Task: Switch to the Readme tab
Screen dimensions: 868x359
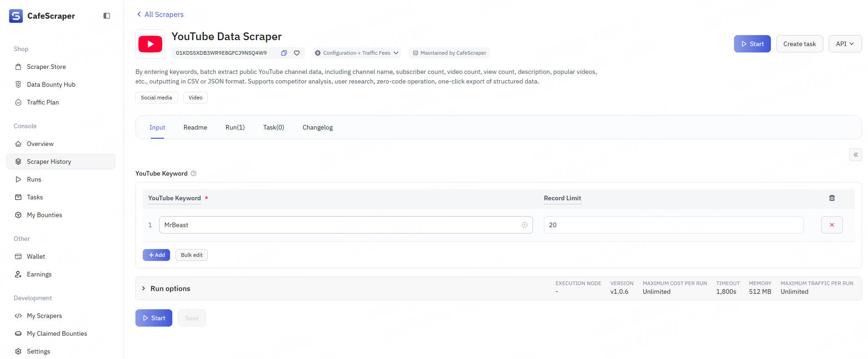Action: point(195,127)
